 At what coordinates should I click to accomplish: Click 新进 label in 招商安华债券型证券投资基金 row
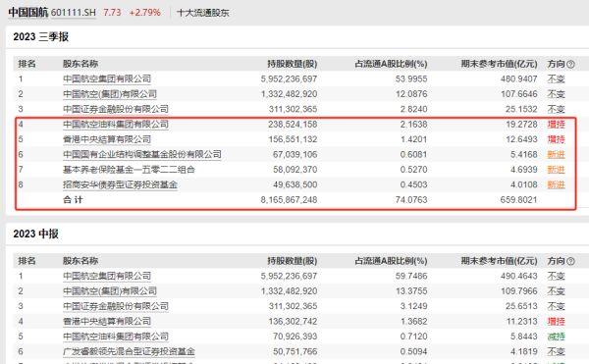pos(556,184)
